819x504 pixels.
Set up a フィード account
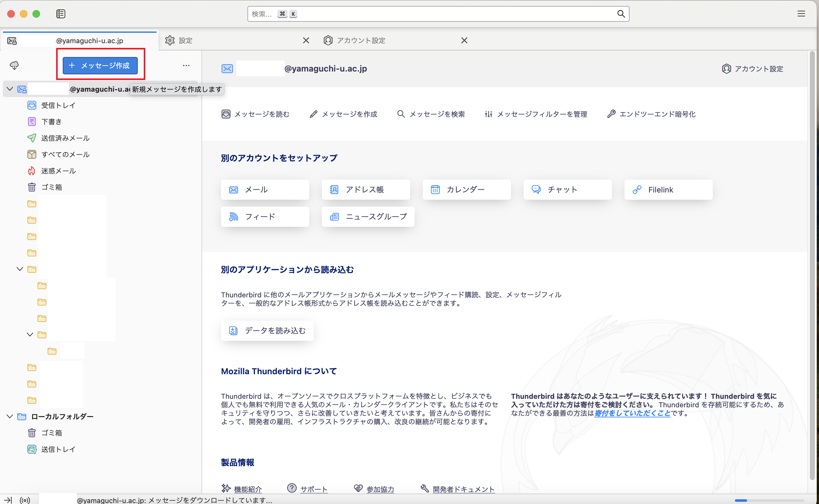[265, 217]
